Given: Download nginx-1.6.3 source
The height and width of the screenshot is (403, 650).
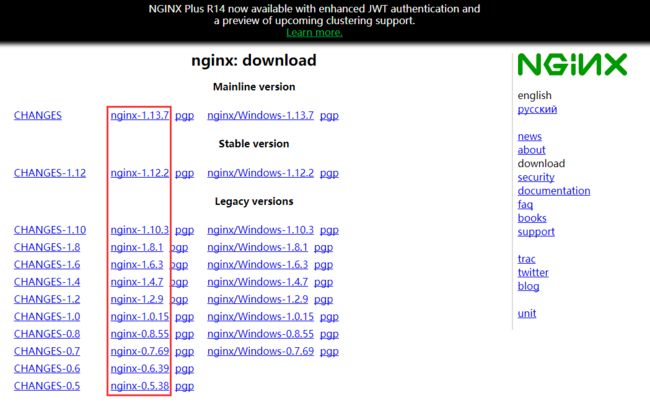Looking at the screenshot, I should (x=137, y=265).
